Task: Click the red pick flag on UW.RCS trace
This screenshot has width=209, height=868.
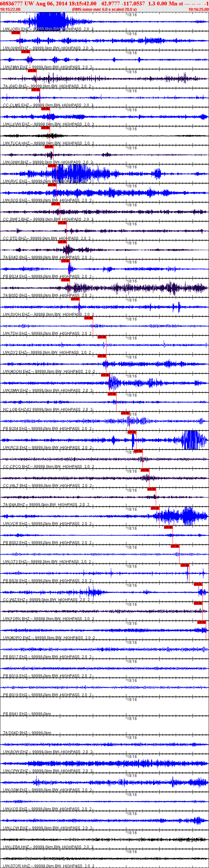Action: tap(132, 432)
